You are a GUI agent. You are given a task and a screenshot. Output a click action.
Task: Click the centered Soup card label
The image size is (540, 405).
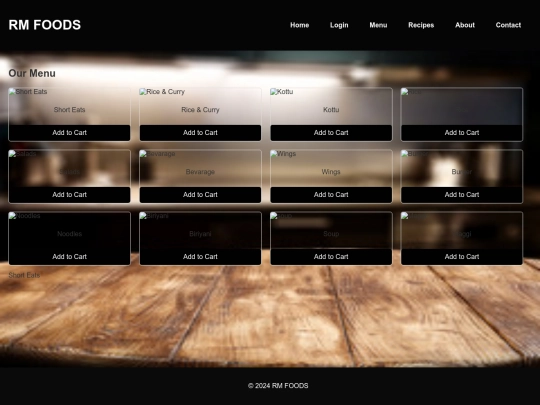[x=331, y=234]
